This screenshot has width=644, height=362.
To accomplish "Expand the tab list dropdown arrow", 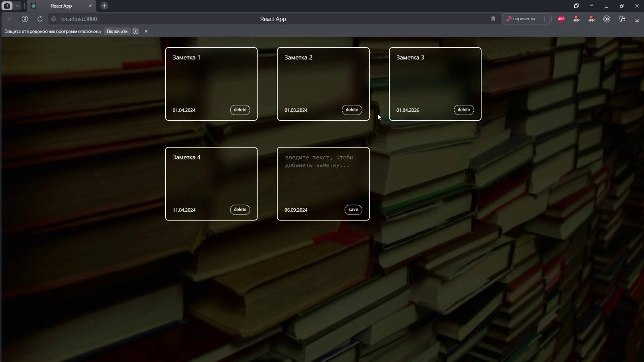I will 17,6.
